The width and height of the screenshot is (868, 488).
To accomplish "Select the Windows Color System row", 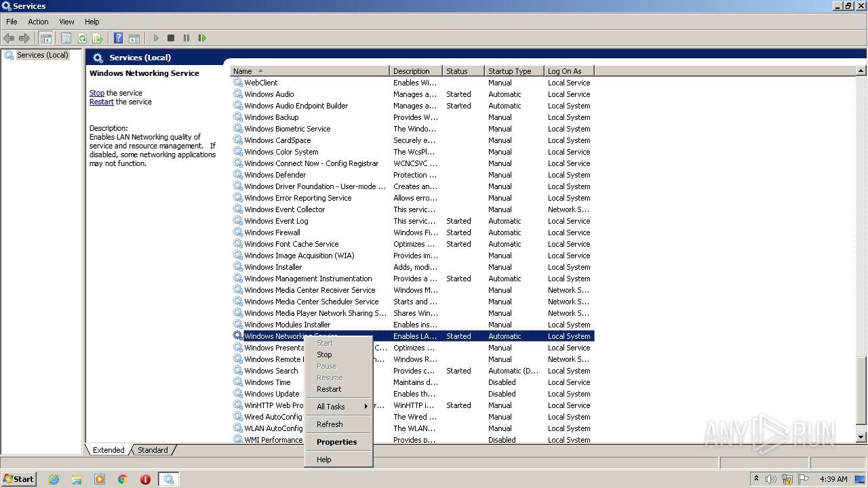I will 412,152.
